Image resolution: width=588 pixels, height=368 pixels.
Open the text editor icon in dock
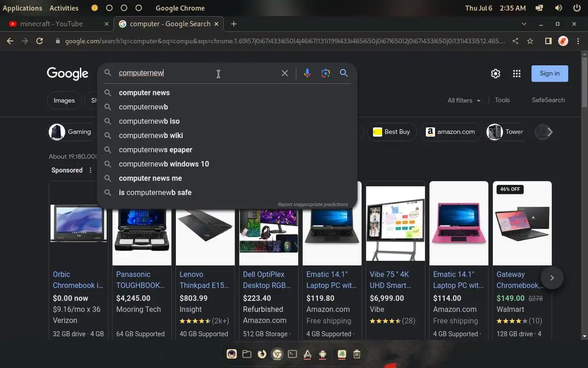point(307,354)
